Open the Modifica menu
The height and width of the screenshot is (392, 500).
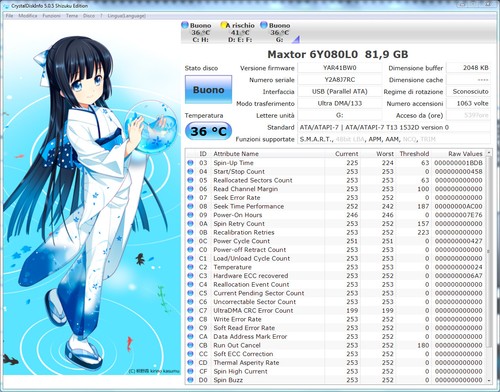(x=28, y=16)
